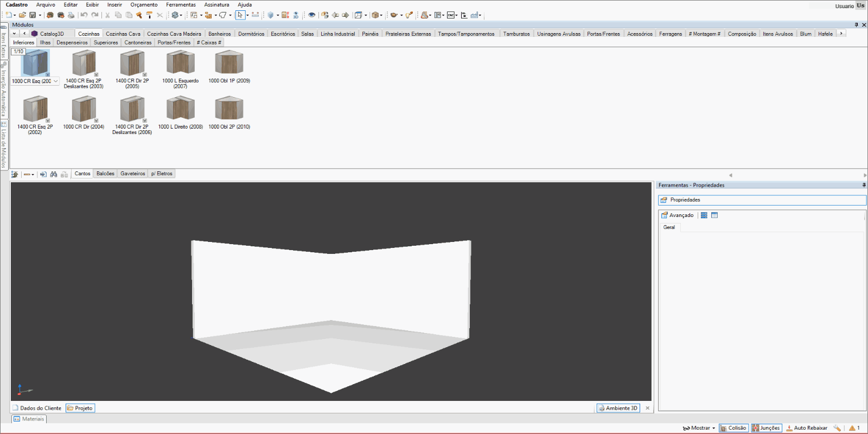
Task: Toggle Junções in the status bar
Action: click(766, 428)
